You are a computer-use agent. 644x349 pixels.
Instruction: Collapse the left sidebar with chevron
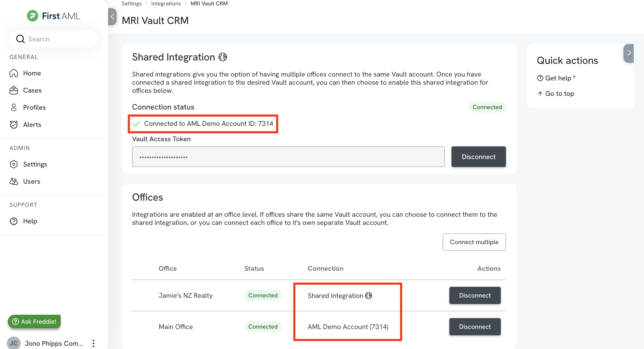112,17
